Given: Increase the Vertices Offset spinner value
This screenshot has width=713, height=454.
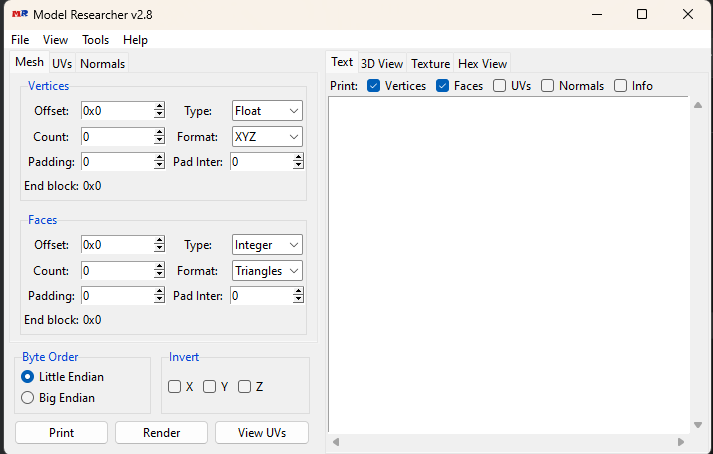Looking at the screenshot, I should [159, 106].
